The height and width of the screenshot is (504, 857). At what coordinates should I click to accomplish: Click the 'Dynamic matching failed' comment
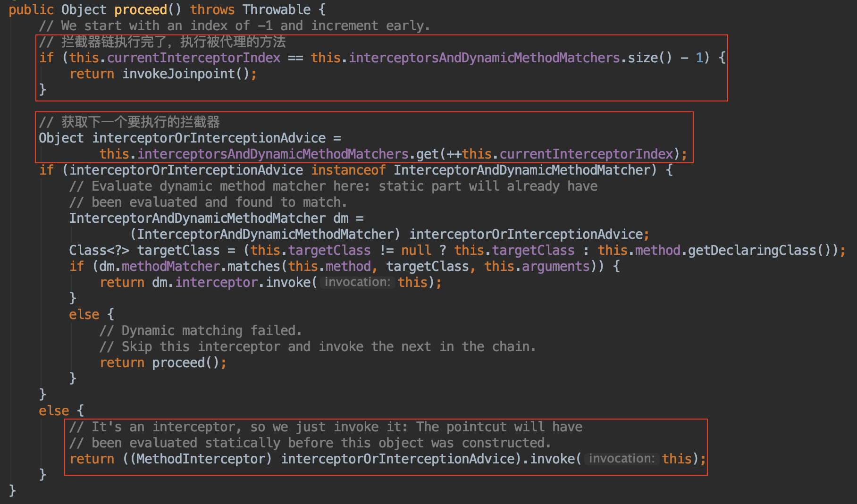(x=201, y=330)
